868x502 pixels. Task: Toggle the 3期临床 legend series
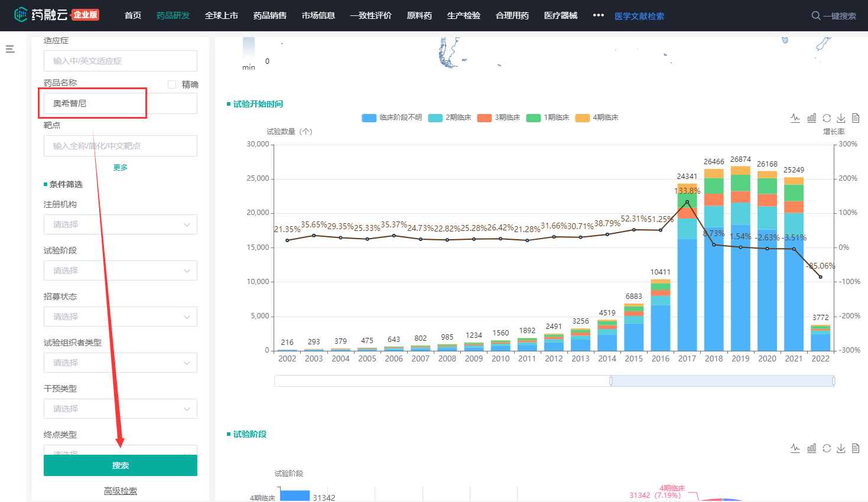point(499,118)
